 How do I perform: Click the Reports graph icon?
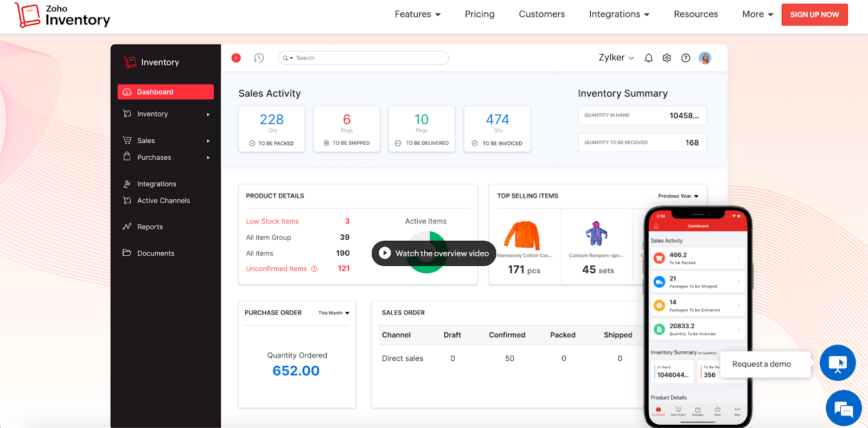pyautogui.click(x=127, y=227)
